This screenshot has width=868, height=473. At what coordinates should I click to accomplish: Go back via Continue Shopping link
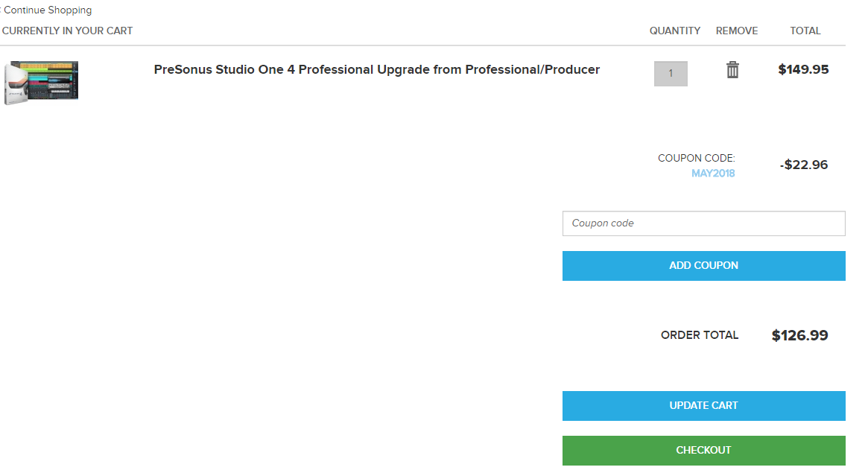48,10
